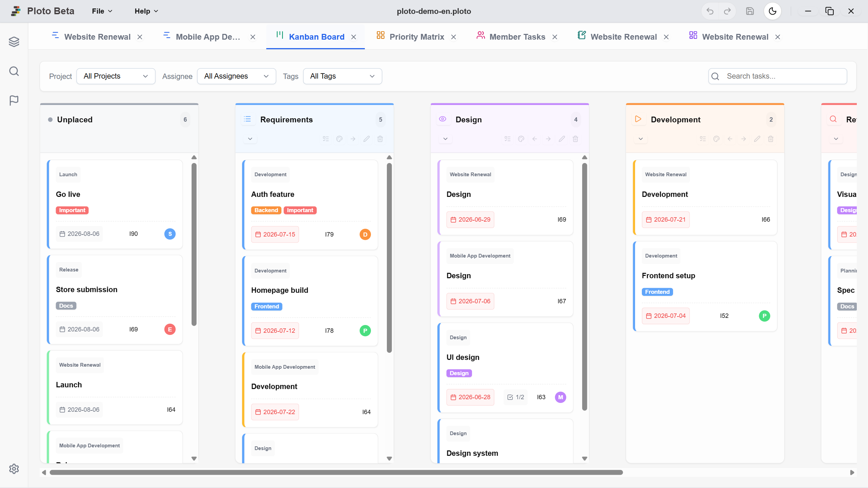Edit the Requirements column with pencil icon
The image size is (868, 488).
pos(367,139)
